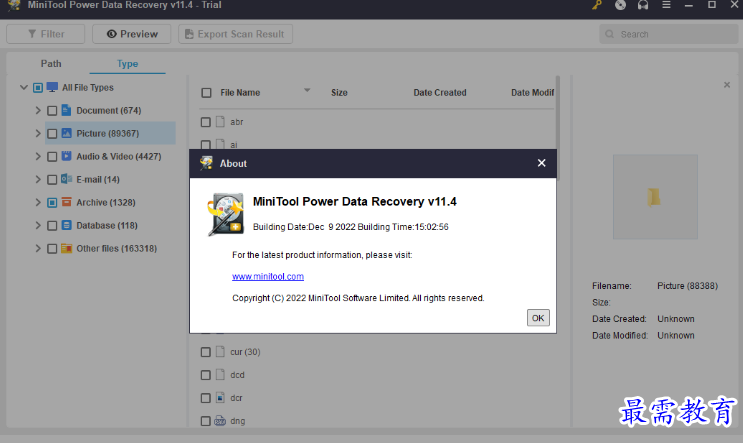The height and width of the screenshot is (443, 743).
Task: Expand the Audio & Video (4427) node
Action: [38, 156]
